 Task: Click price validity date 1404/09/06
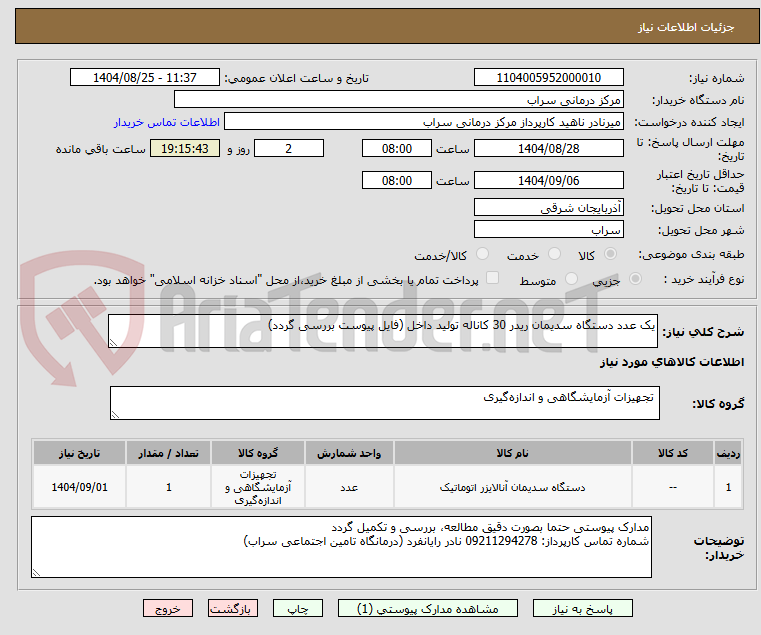click(548, 180)
